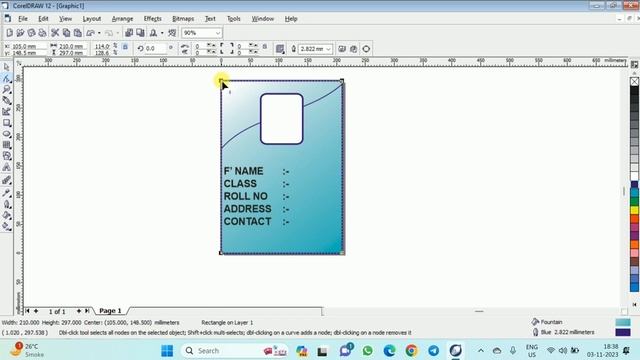The height and width of the screenshot is (360, 640).
Task: Click the New document icon
Action: 9,33
